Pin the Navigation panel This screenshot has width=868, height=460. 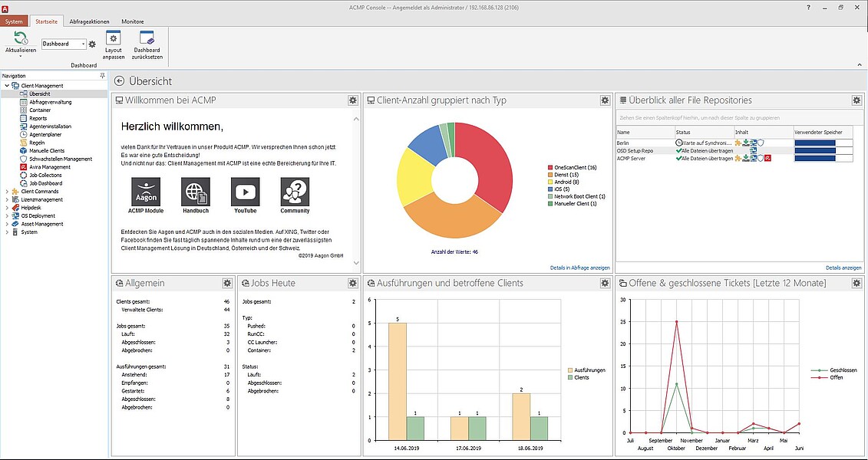(x=103, y=76)
